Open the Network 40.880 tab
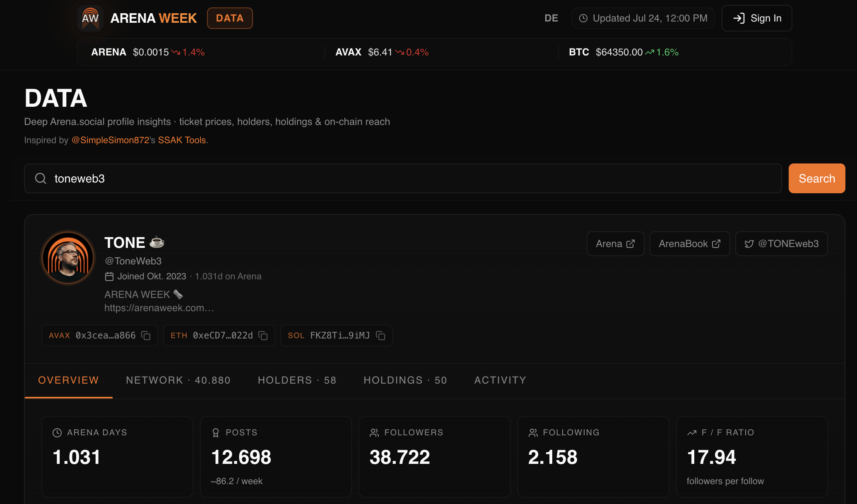Image resolution: width=857 pixels, height=504 pixels. (178, 380)
